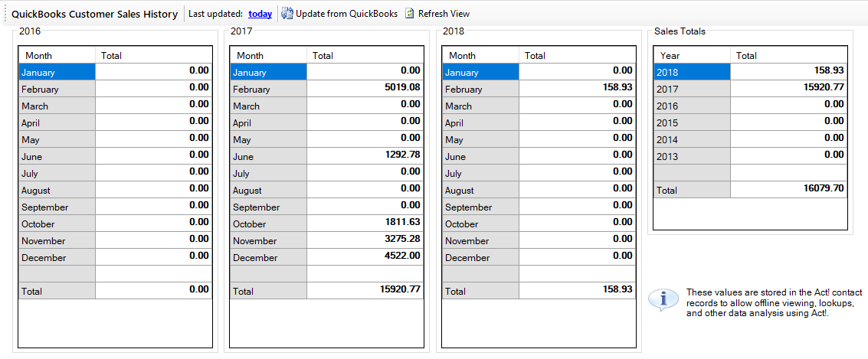Select March row in 2017 table
The height and width of the screenshot is (359, 868).
(326, 106)
